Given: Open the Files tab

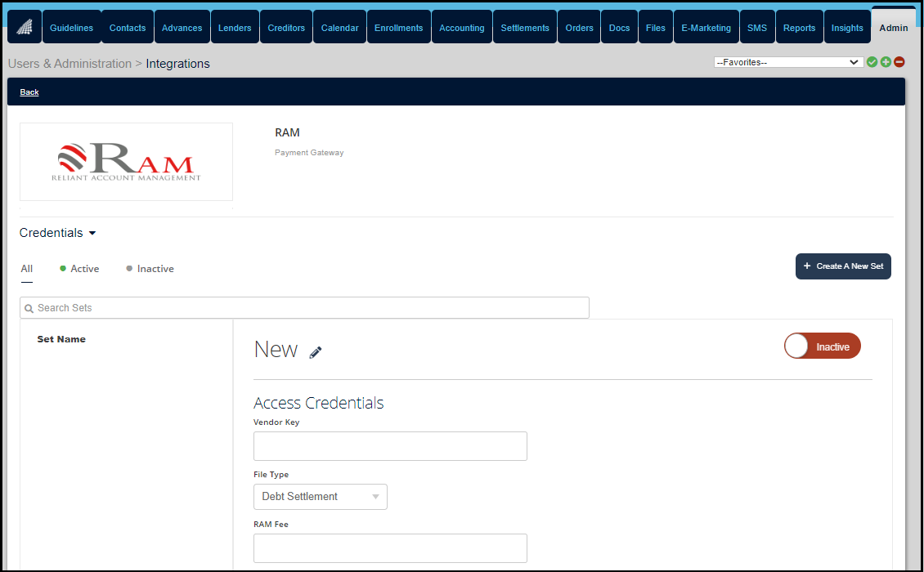Looking at the screenshot, I should click(x=655, y=27).
